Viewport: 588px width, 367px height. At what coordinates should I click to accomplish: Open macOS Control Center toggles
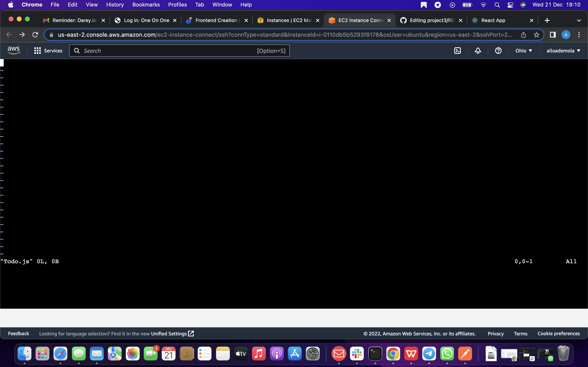coord(510,5)
